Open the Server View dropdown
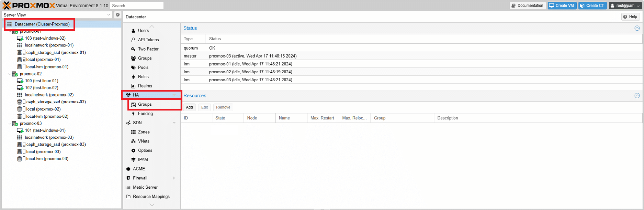 point(109,15)
